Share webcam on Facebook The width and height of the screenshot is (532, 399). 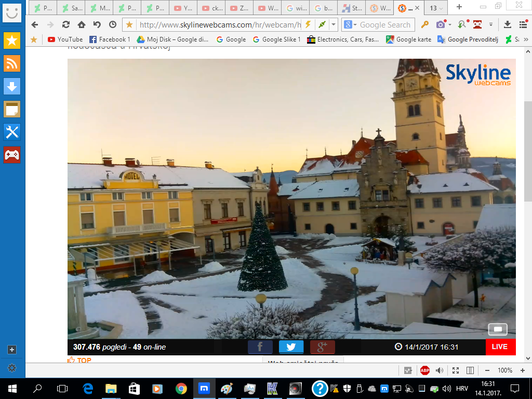tap(260, 347)
